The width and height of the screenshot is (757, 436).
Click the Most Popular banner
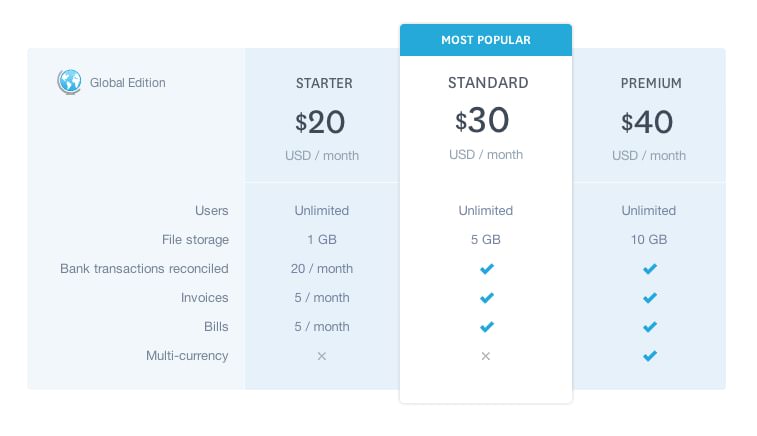click(486, 40)
